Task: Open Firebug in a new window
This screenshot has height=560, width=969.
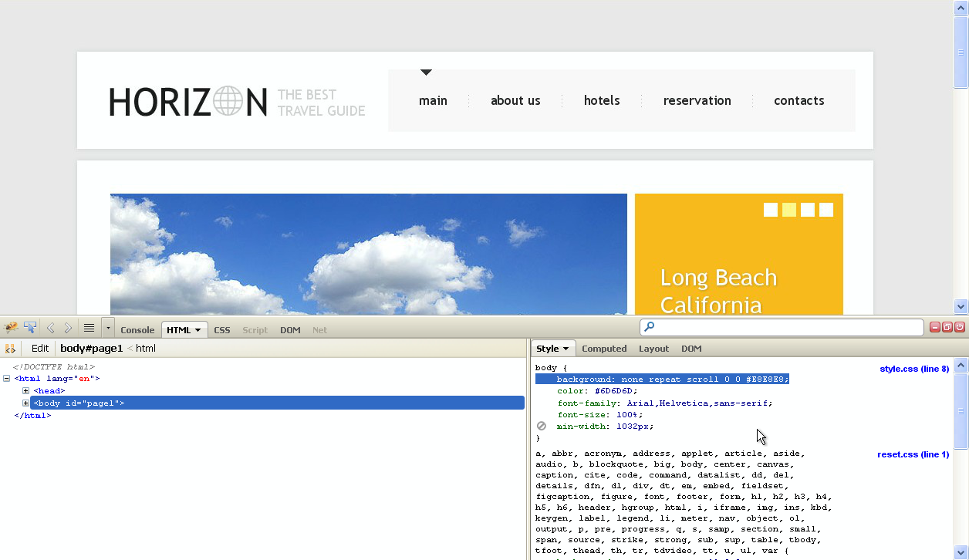Action: click(947, 327)
